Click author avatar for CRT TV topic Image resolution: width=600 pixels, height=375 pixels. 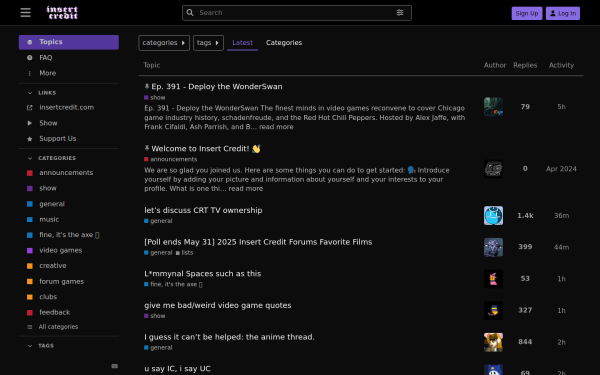click(493, 215)
